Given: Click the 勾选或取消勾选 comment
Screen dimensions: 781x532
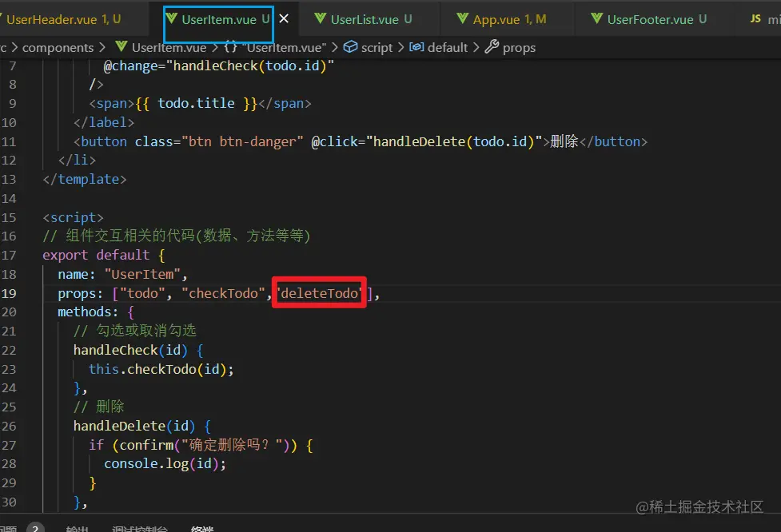Looking at the screenshot, I should [x=134, y=331].
